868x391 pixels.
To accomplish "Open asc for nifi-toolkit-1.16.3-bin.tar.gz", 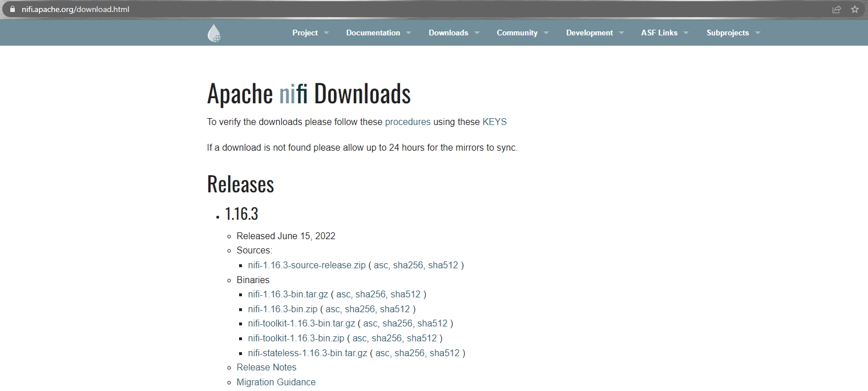I will click(x=370, y=324).
